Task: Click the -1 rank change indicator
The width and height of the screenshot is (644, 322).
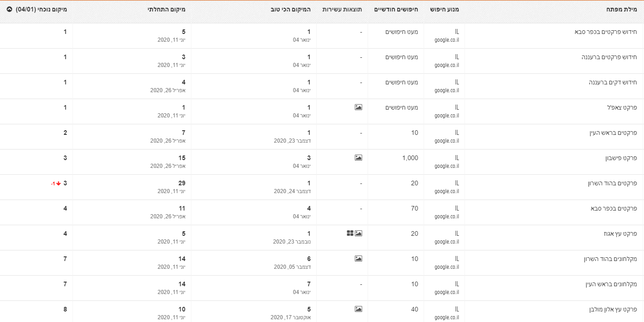Action: (x=53, y=183)
